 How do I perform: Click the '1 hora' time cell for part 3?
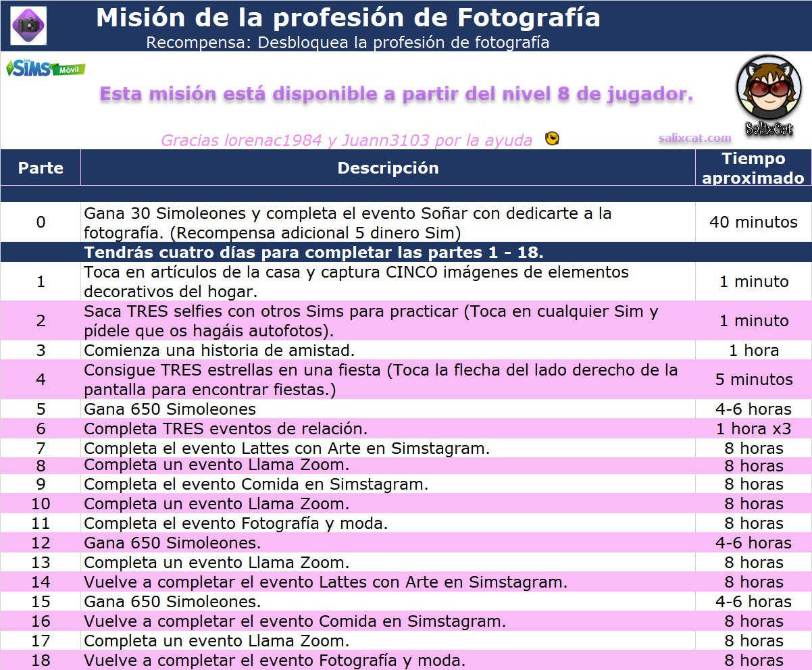753,351
